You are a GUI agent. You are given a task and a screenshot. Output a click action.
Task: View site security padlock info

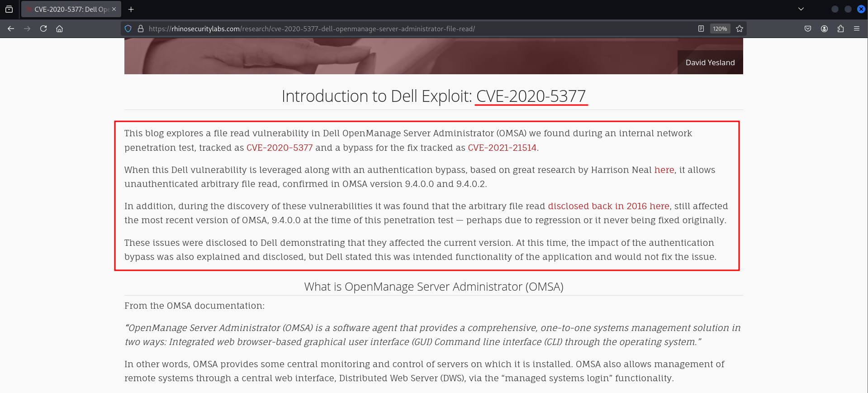141,29
